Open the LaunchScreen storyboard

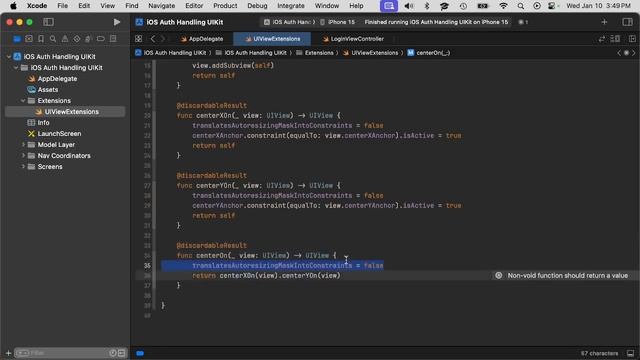59,134
